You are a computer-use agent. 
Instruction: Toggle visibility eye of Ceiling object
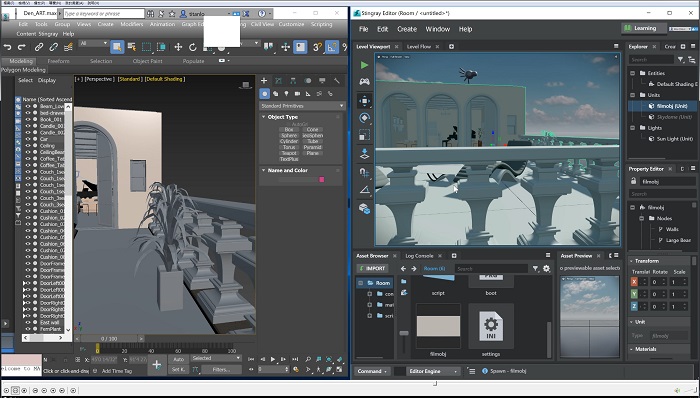[28, 145]
